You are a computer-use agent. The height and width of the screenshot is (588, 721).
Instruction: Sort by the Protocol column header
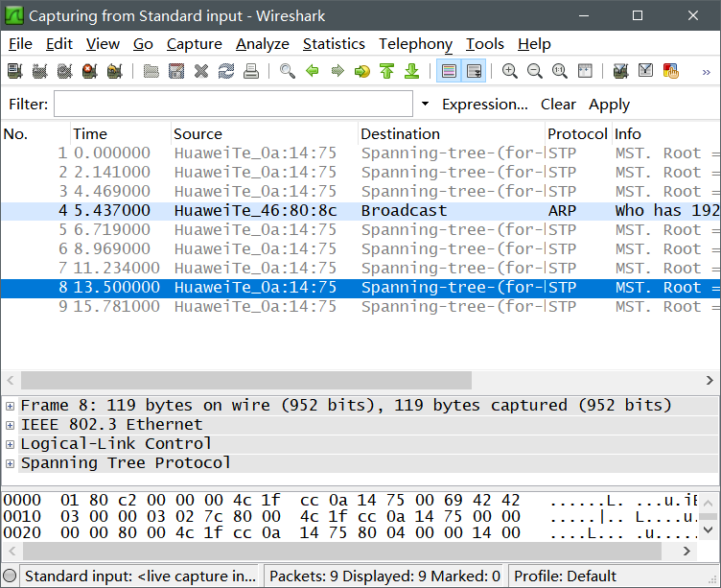[578, 134]
